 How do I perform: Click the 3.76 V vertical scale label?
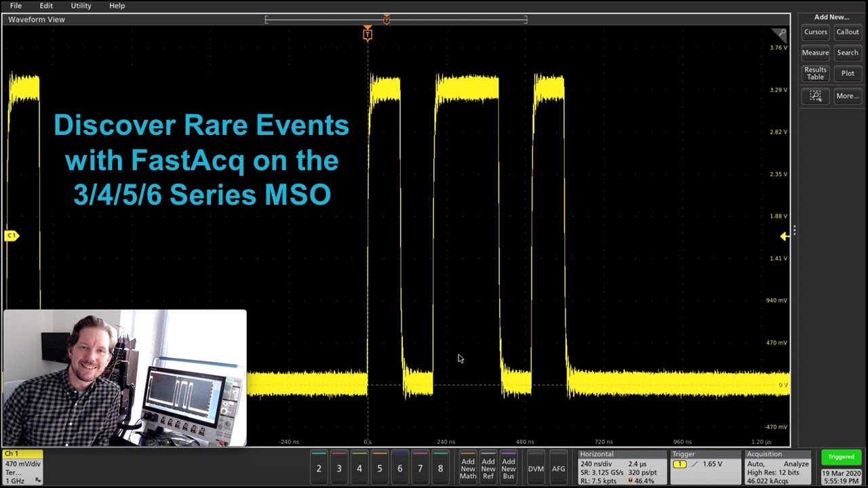[778, 47]
